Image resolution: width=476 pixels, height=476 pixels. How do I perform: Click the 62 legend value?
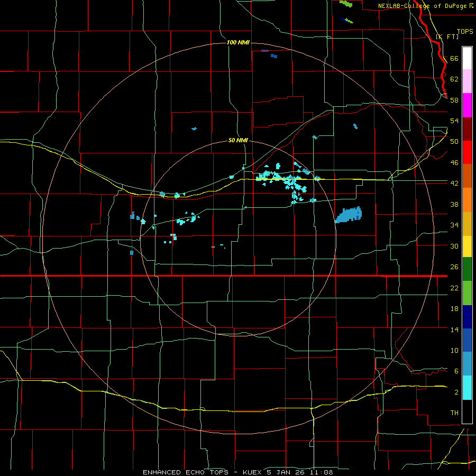pos(454,79)
